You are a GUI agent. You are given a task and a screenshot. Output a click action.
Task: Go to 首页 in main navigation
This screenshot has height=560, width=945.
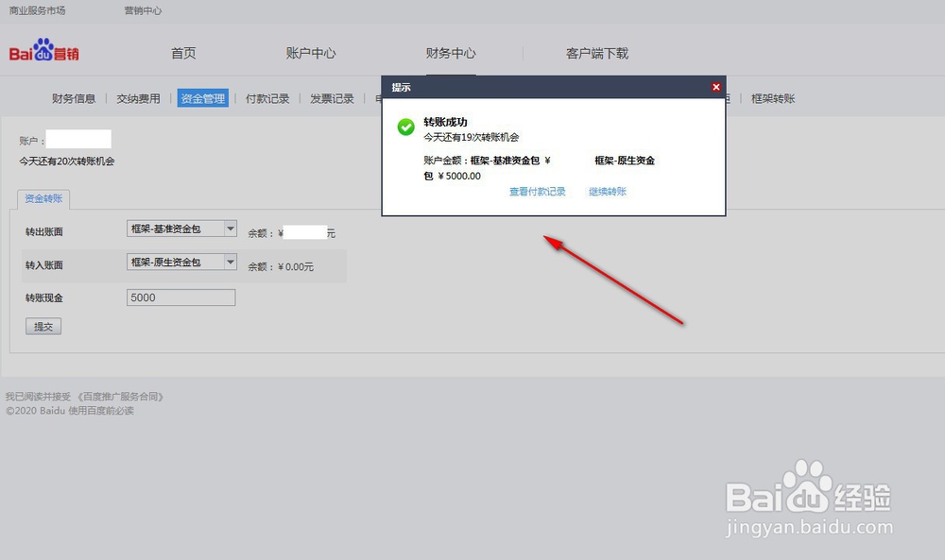point(183,53)
